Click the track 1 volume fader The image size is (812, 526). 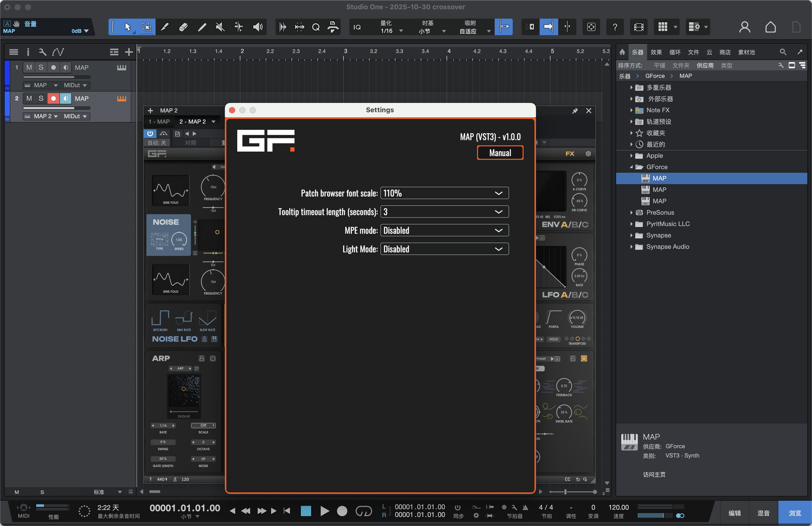click(56, 77)
